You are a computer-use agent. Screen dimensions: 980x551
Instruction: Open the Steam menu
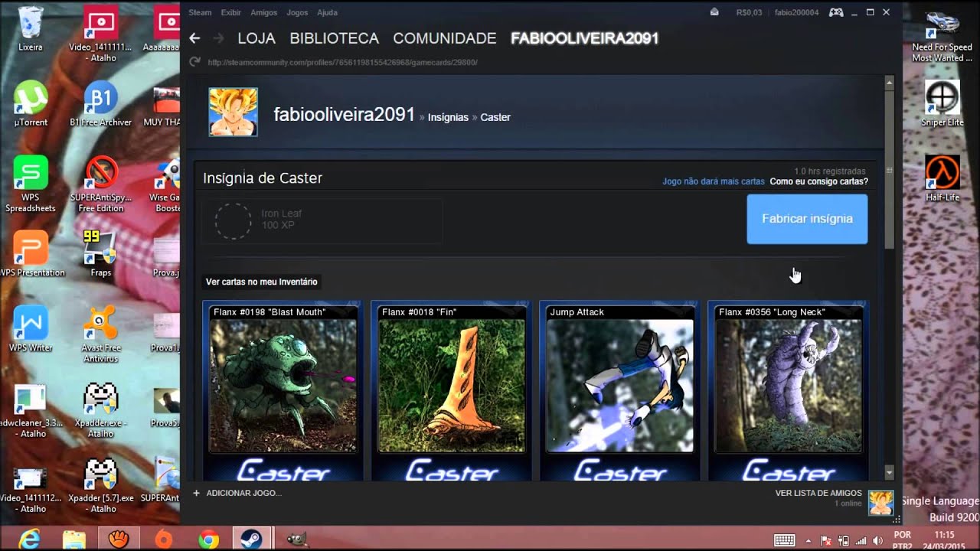[x=200, y=12]
